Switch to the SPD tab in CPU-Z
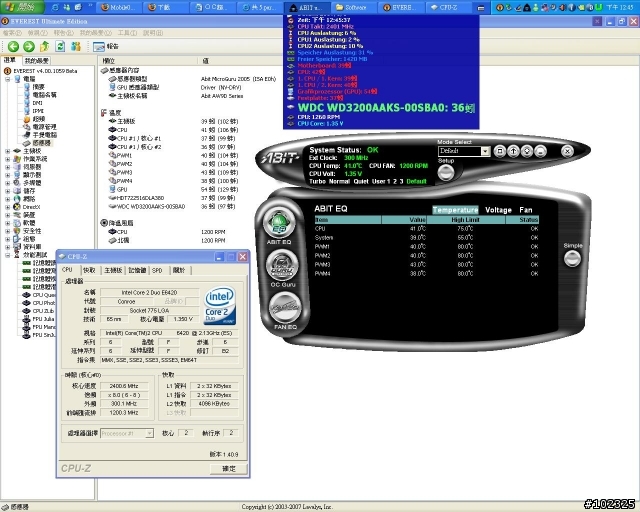Viewport: 640px width, 512px height. tap(157, 270)
